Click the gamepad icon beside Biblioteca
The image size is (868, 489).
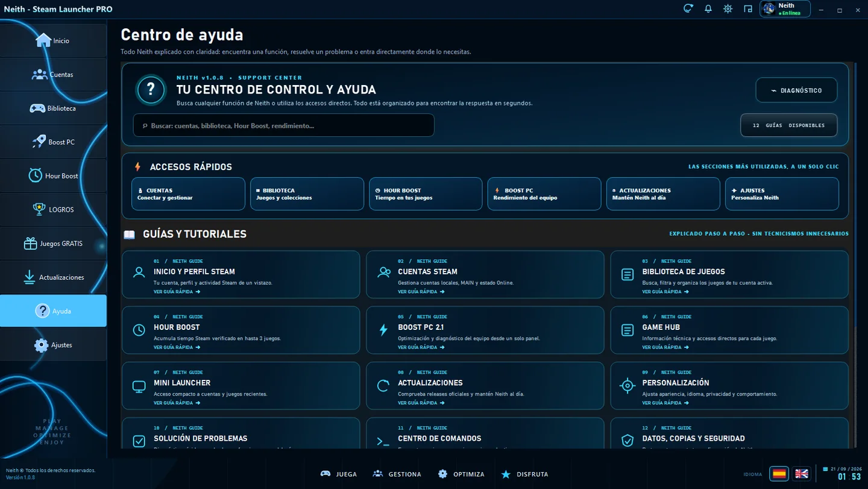[x=37, y=108]
